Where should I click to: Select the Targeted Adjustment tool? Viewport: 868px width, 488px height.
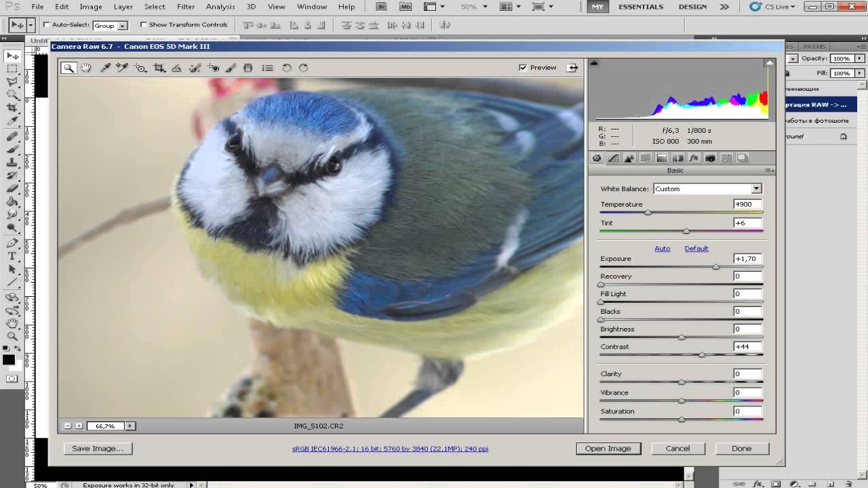click(x=140, y=68)
